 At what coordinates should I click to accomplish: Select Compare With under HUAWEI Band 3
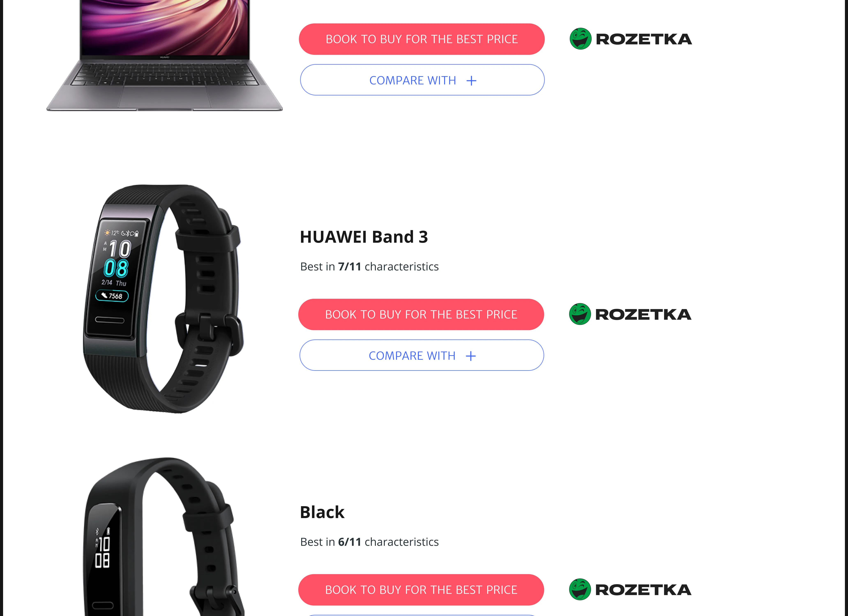point(422,355)
